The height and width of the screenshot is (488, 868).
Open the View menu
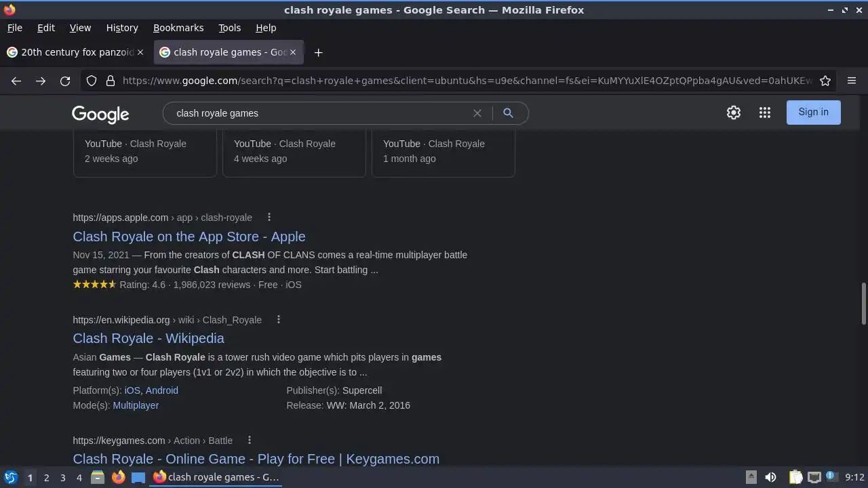click(x=80, y=28)
